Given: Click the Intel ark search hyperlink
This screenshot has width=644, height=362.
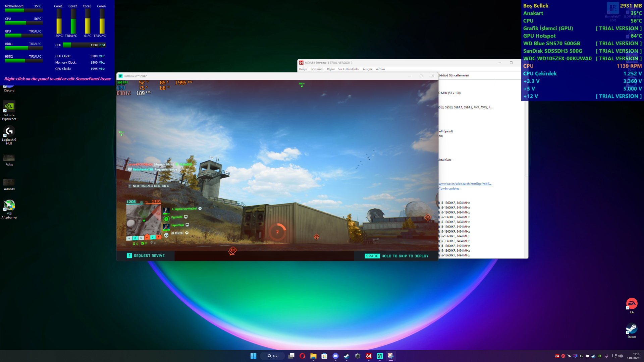Looking at the screenshot, I should coord(465,184).
